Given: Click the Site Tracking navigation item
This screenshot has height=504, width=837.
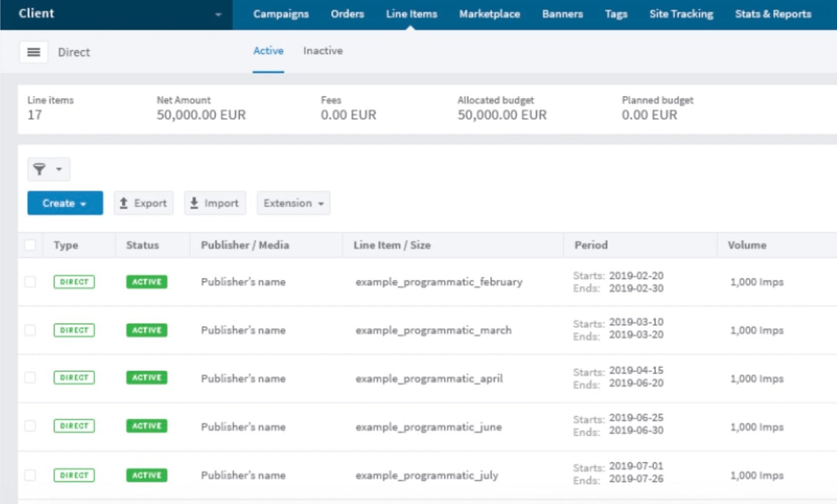Looking at the screenshot, I should click(x=681, y=13).
